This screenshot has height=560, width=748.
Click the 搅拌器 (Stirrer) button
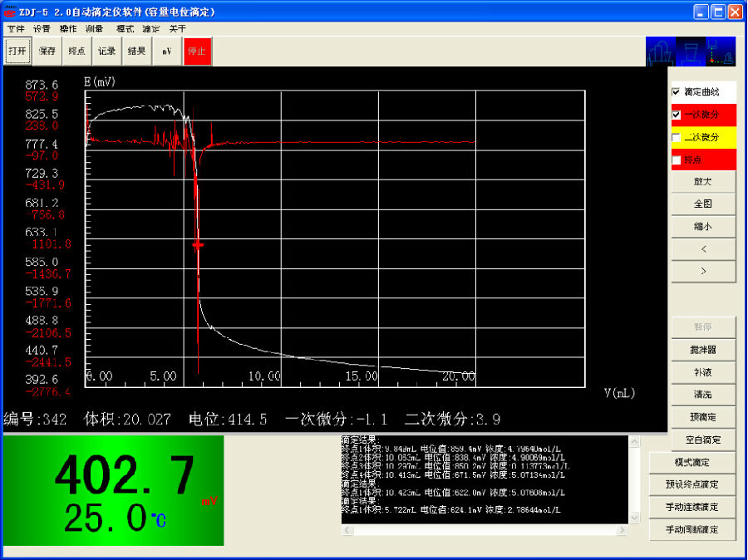click(702, 350)
